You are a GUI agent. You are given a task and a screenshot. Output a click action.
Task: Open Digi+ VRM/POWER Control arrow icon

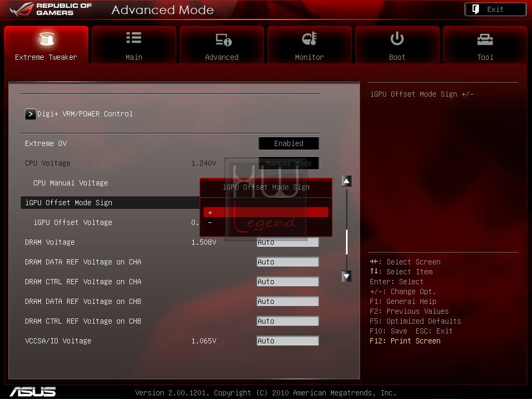coord(30,114)
